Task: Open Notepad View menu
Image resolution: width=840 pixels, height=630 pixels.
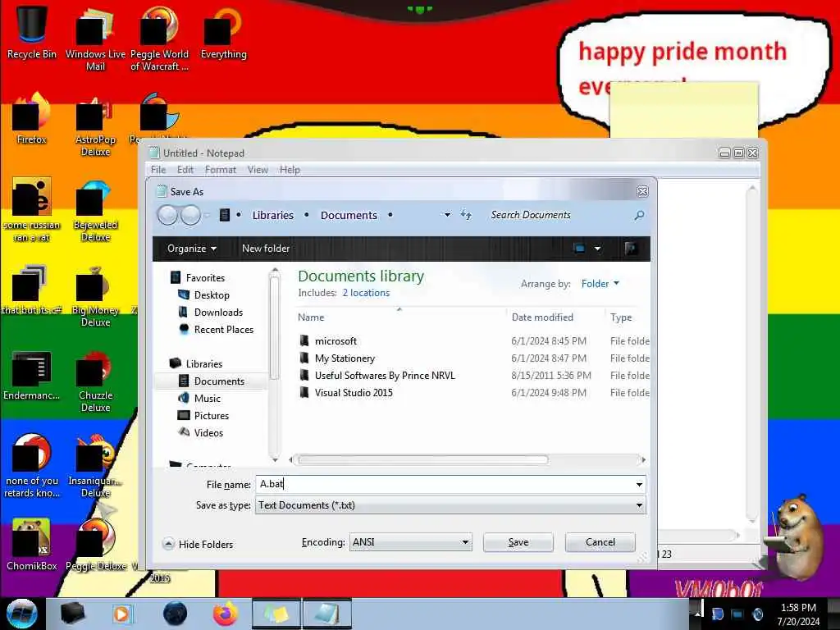Action: click(258, 170)
